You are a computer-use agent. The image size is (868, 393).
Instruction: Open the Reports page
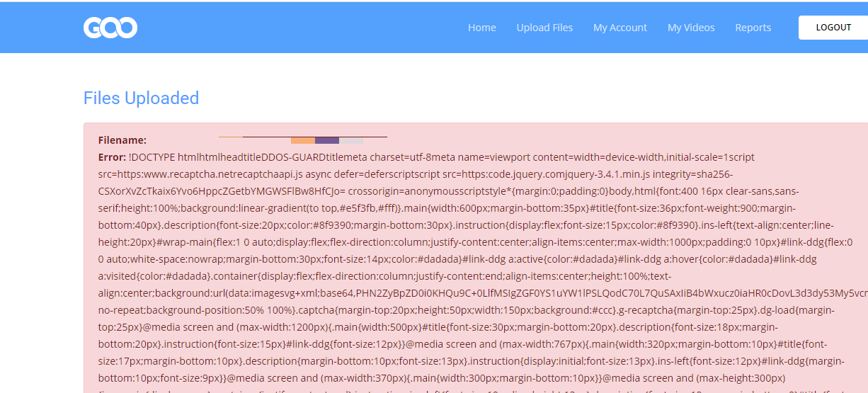tap(753, 28)
